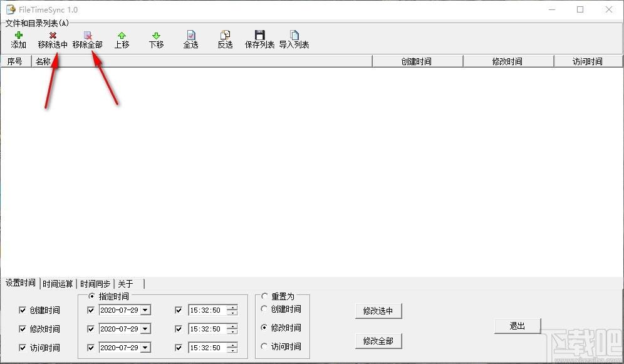Open the 关于 tab

point(129,284)
